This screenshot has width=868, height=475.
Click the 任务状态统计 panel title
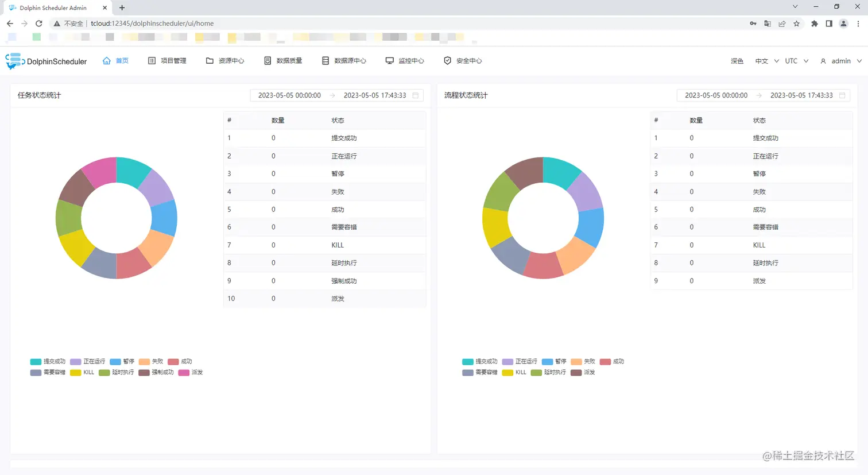[39, 95]
